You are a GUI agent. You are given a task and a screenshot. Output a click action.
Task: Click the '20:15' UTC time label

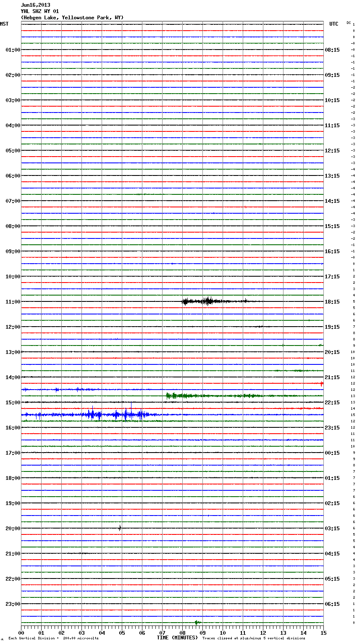[332, 352]
